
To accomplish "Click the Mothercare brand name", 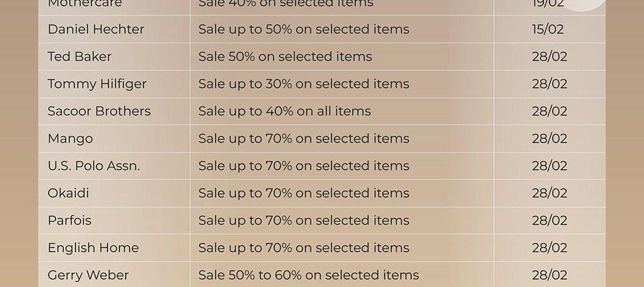I will pos(84,3).
